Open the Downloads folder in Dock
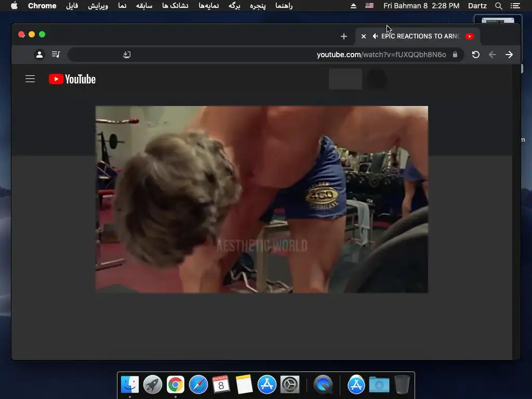The height and width of the screenshot is (399, 532). point(379,384)
